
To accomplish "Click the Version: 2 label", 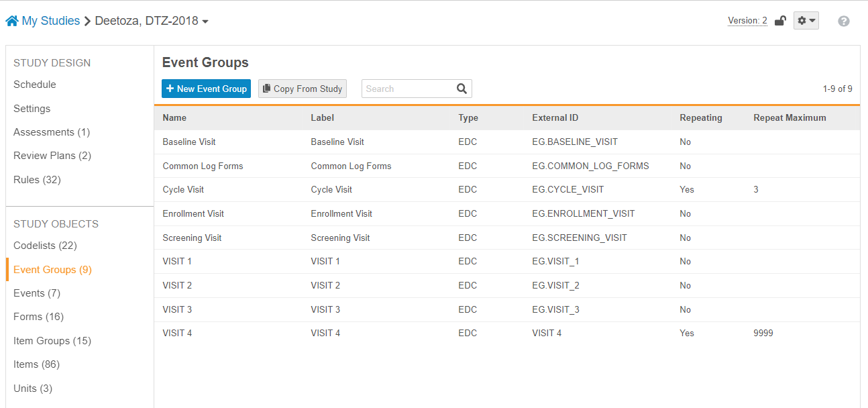I will 747,21.
